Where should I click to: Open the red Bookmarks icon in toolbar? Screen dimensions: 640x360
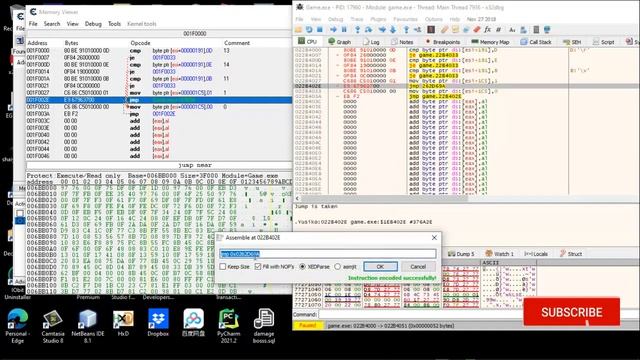coord(476,30)
